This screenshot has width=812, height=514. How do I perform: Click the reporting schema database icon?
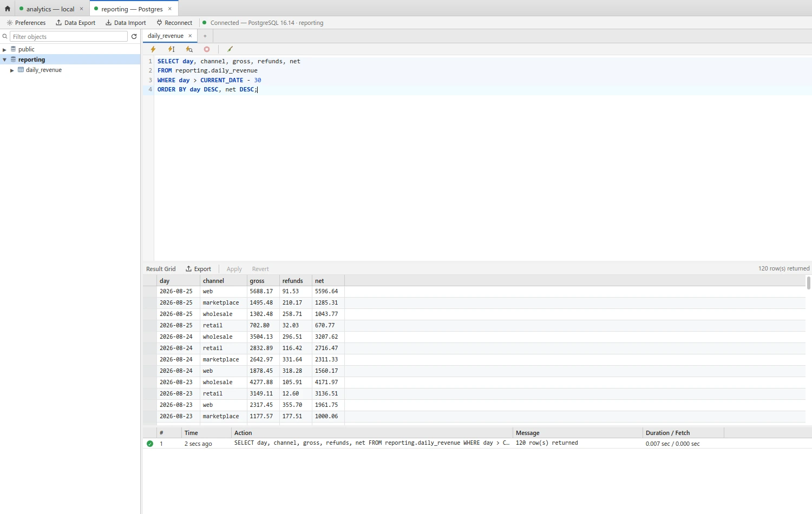pyautogui.click(x=14, y=60)
